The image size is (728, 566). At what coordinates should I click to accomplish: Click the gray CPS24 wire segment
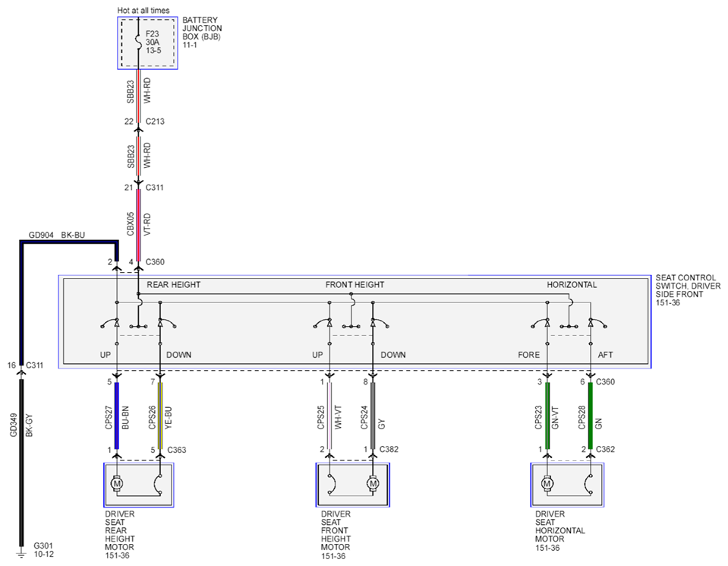pos(373,416)
